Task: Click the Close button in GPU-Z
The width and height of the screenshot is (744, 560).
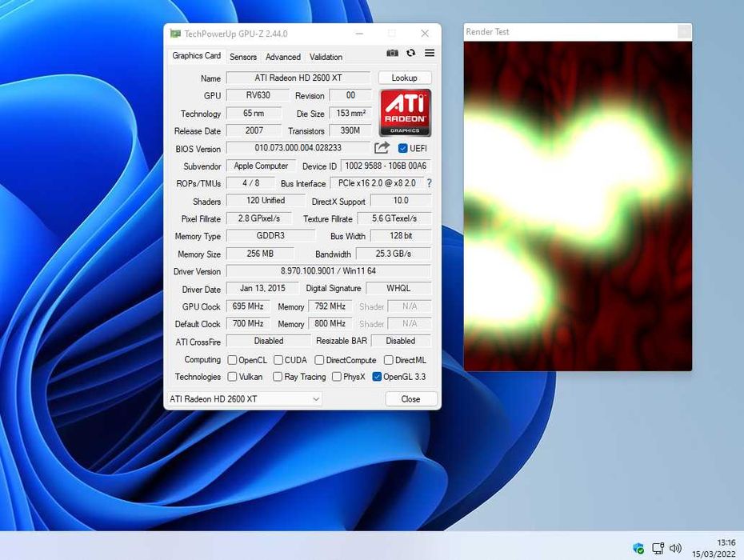Action: click(x=410, y=399)
